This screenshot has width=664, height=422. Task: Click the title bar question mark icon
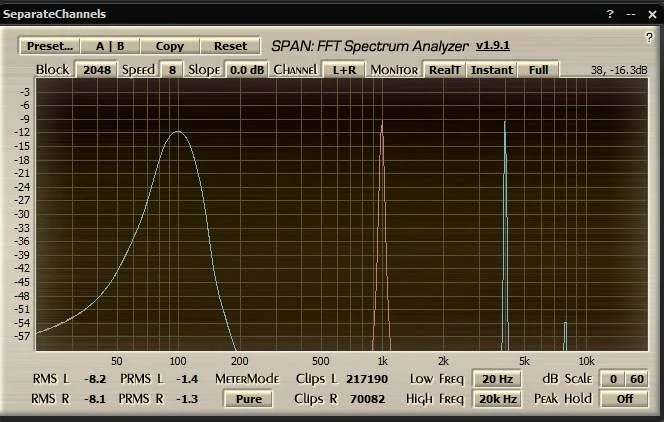pos(610,14)
